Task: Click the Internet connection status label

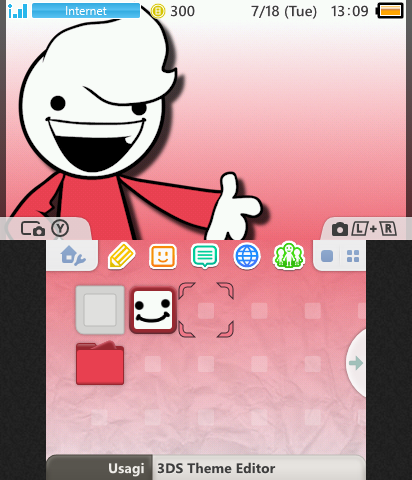Action: [86, 11]
